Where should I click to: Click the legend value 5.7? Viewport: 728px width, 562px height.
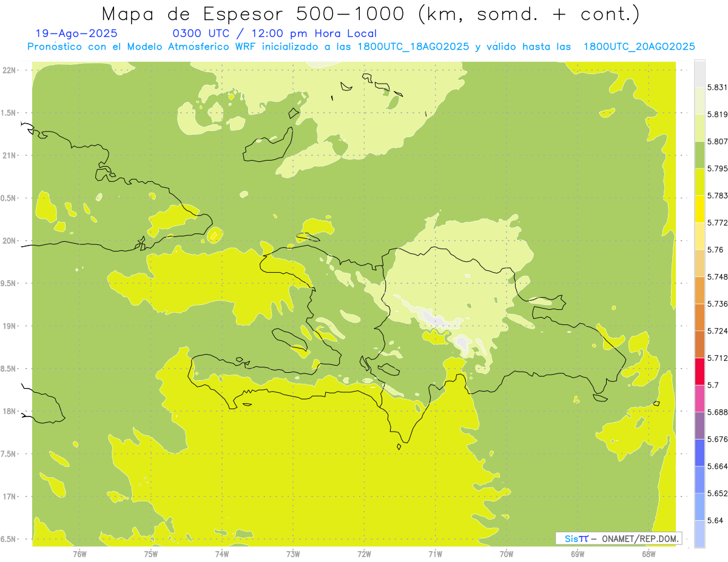[713, 385]
